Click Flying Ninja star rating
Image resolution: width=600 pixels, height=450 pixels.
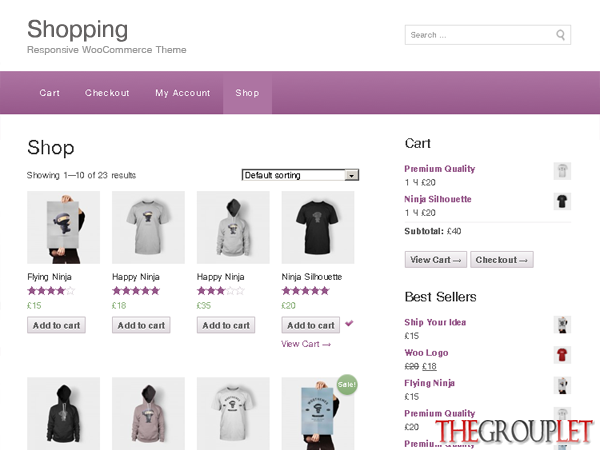pos(51,291)
